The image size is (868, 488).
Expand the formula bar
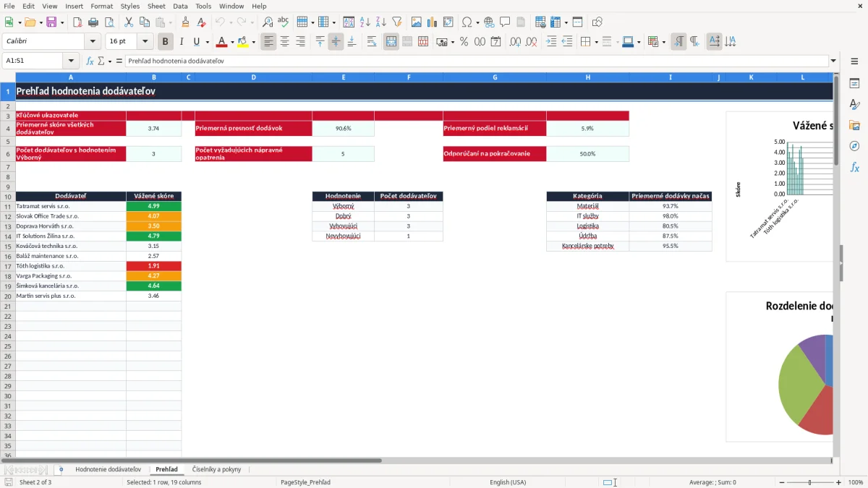(833, 61)
